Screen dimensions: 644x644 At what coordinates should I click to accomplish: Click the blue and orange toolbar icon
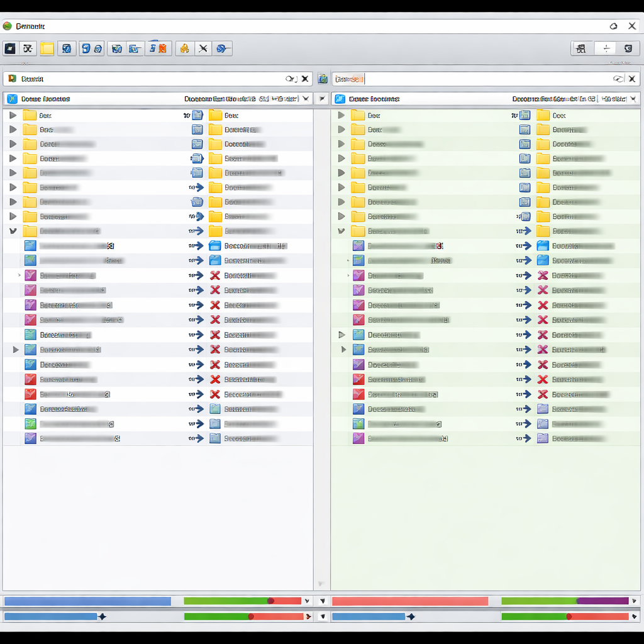pos(159,48)
